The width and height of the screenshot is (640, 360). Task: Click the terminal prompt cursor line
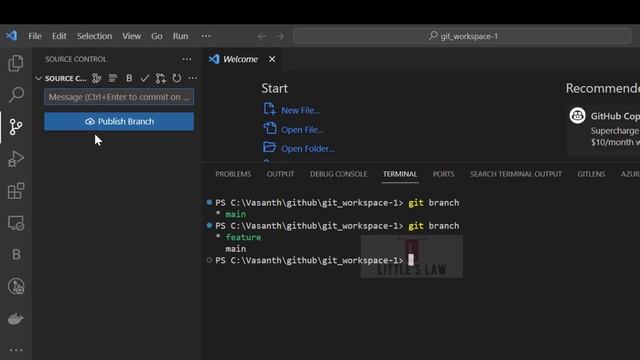point(314,260)
